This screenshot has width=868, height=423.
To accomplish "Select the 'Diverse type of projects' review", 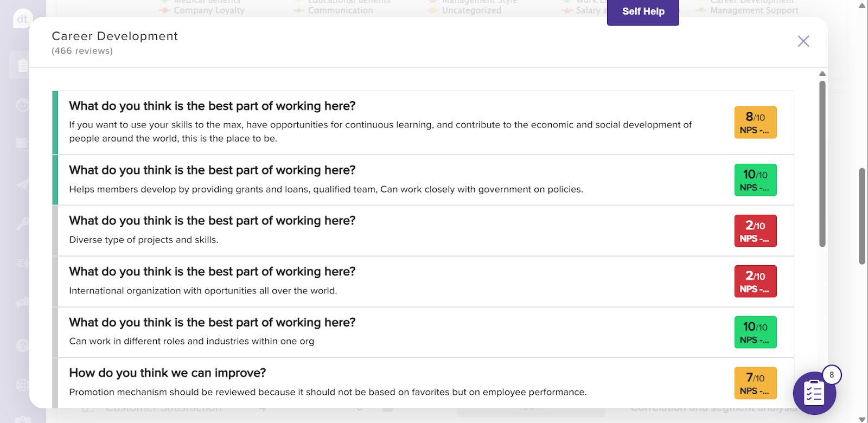I will coord(144,240).
